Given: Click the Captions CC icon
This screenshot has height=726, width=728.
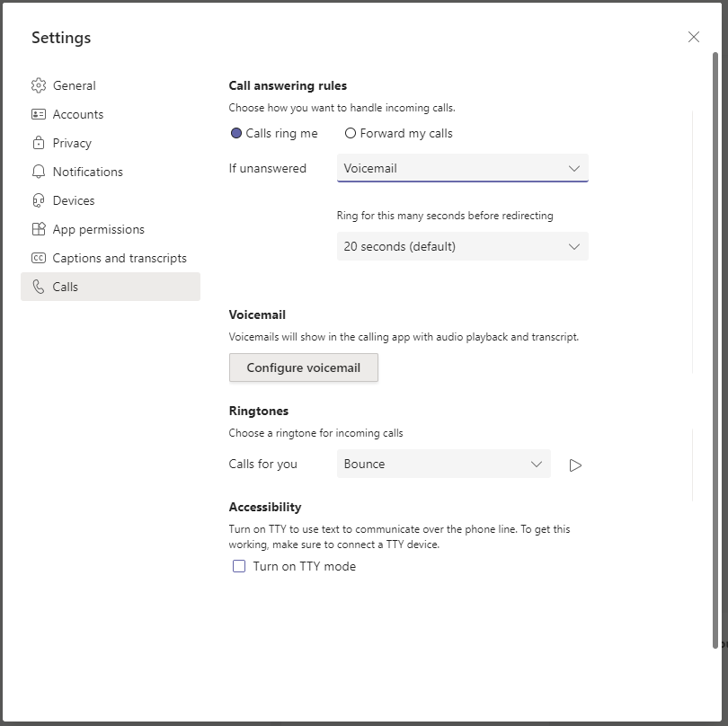Looking at the screenshot, I should pos(39,258).
